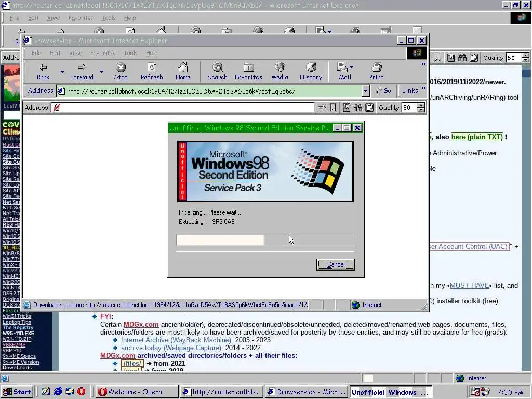Switch to Browservice - Micro... taskbar button
Image resolution: width=532 pixels, height=399 pixels.
[307, 392]
